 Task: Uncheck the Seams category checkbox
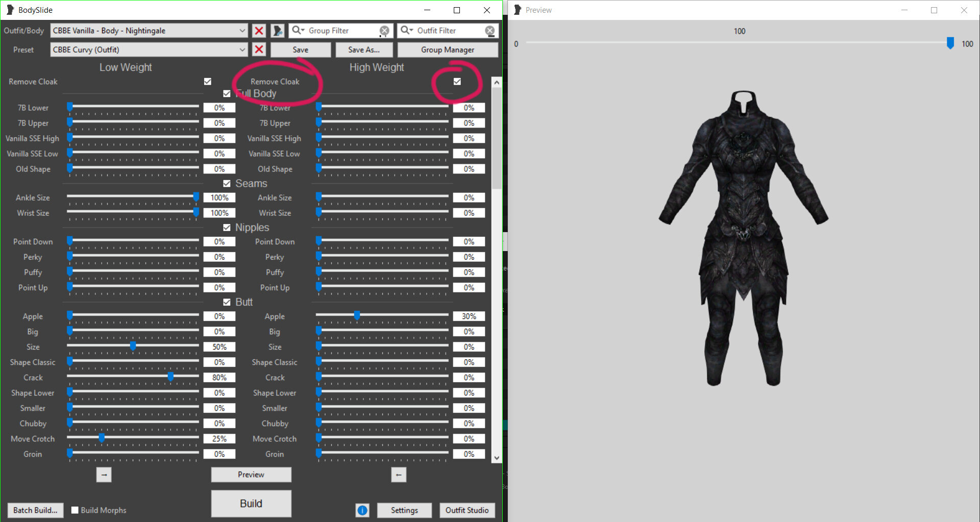click(x=227, y=184)
